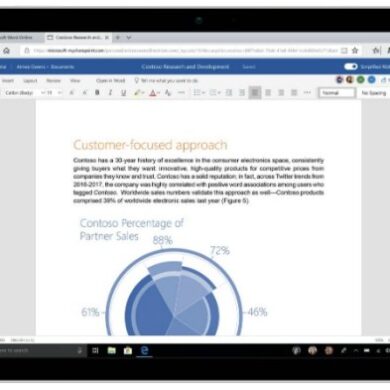
Task: Open a new browser tab
Action: point(117,38)
